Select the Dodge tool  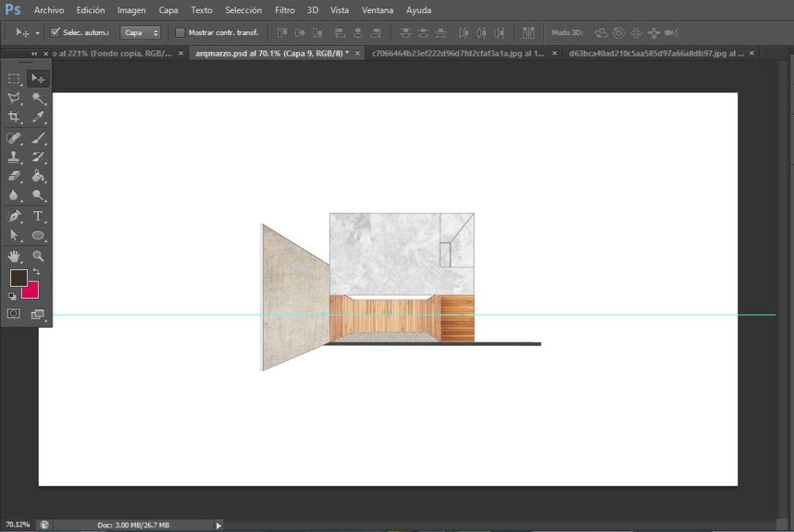(38, 195)
